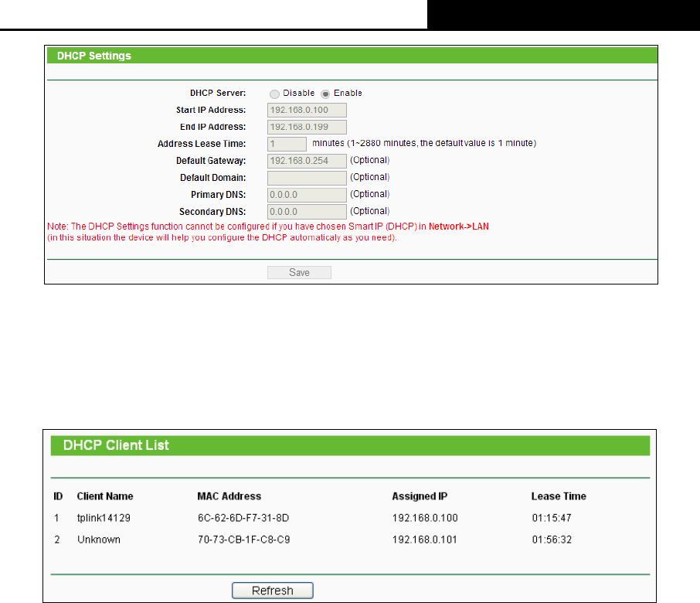Click the client name tplink14129

point(104,518)
